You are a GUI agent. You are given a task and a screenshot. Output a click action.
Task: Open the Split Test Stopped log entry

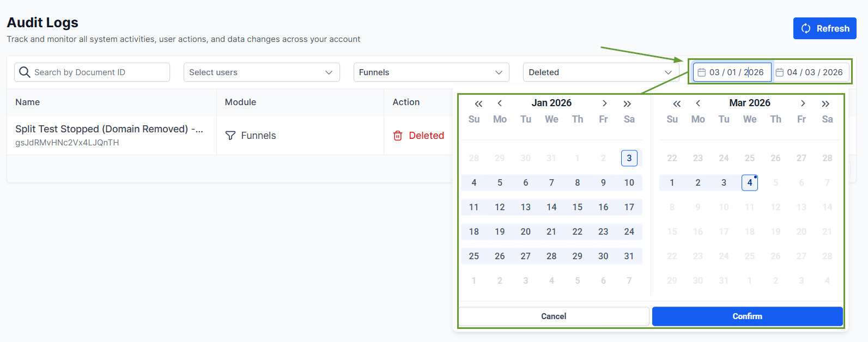click(x=109, y=129)
